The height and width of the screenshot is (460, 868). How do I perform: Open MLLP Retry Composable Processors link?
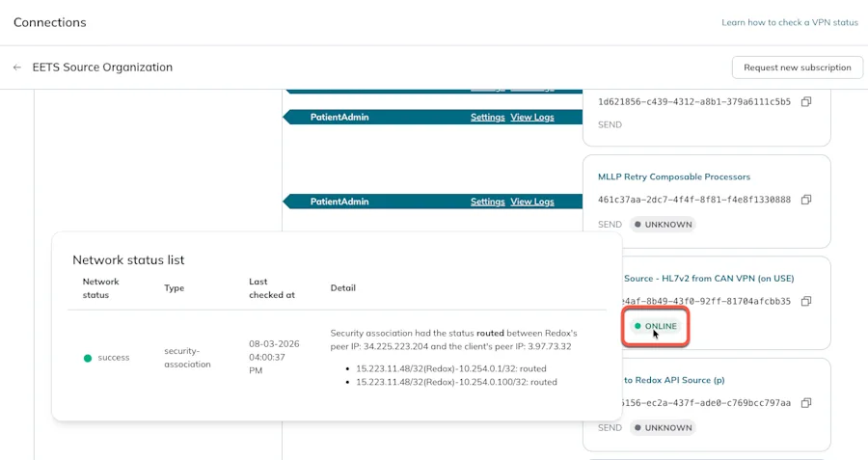click(674, 177)
